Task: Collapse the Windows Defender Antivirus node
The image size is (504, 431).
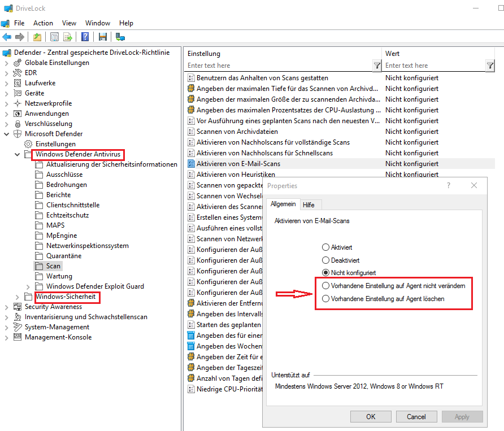Action: pyautogui.click(x=18, y=154)
